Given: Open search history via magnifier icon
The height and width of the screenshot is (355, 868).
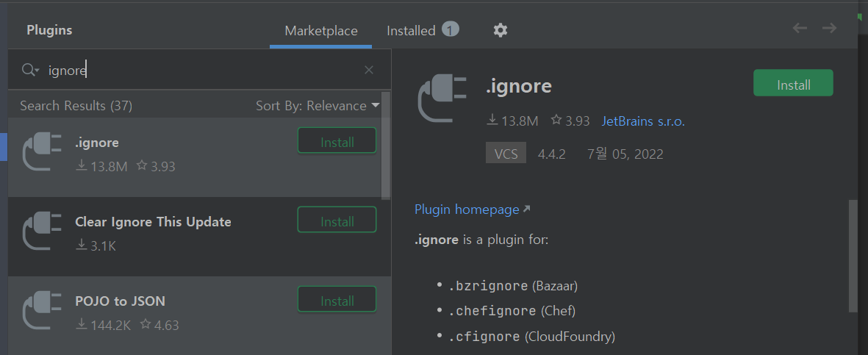Looking at the screenshot, I should (30, 71).
